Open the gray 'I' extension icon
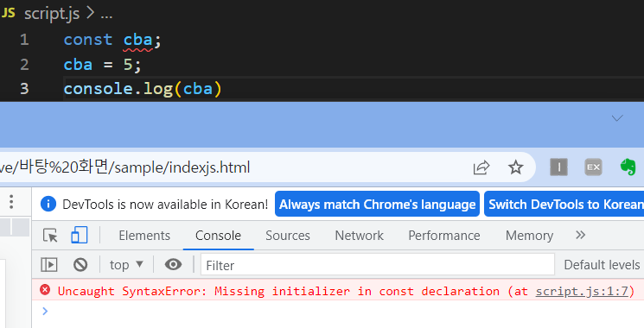Image resolution: width=644 pixels, height=328 pixels. pos(558,167)
